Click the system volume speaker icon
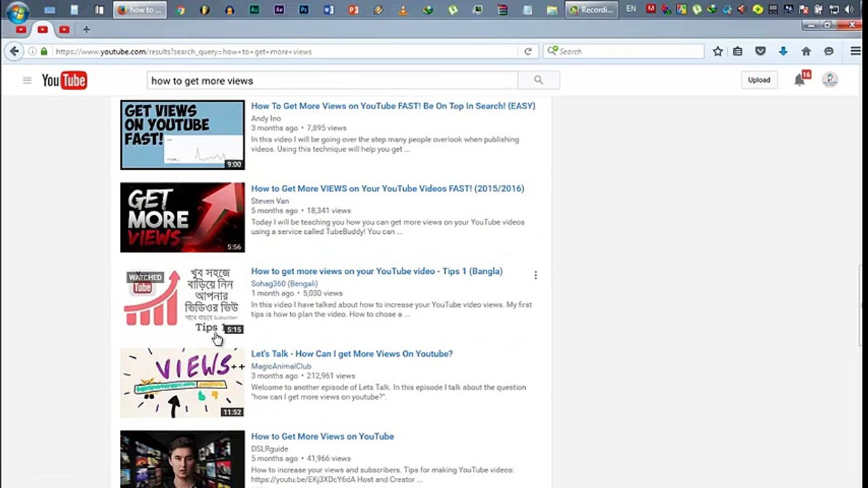The width and height of the screenshot is (868, 488). 849,9
